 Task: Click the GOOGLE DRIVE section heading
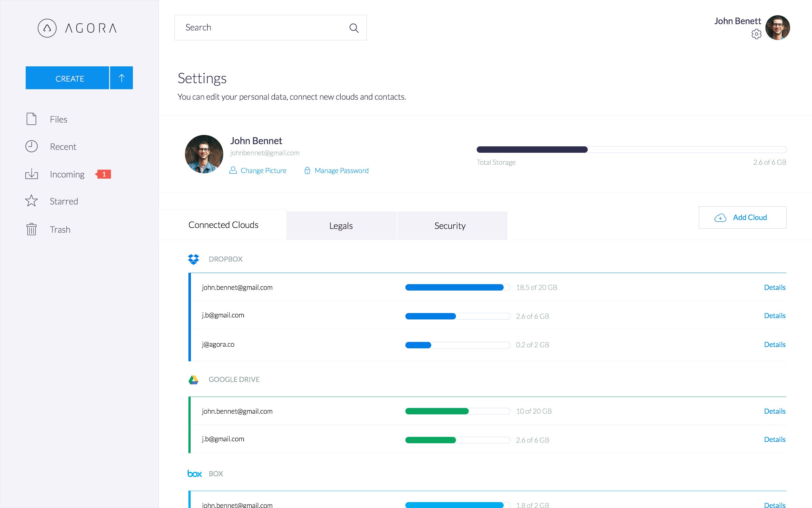[234, 379]
